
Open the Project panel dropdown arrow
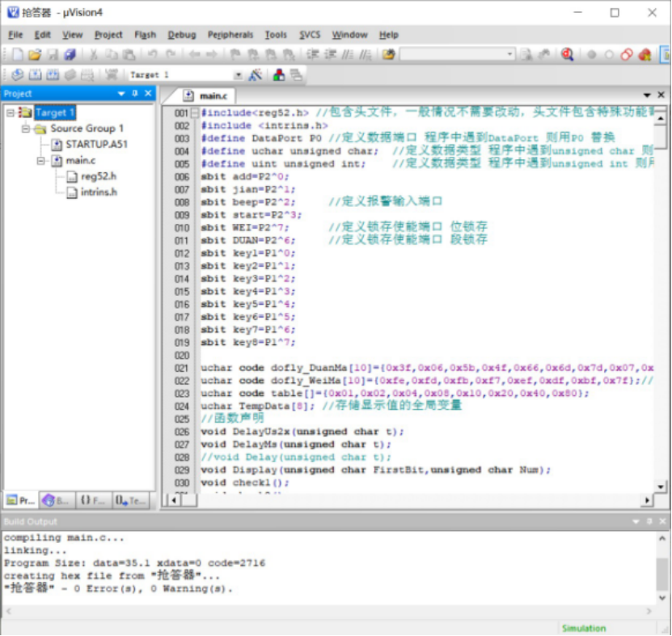click(x=121, y=94)
